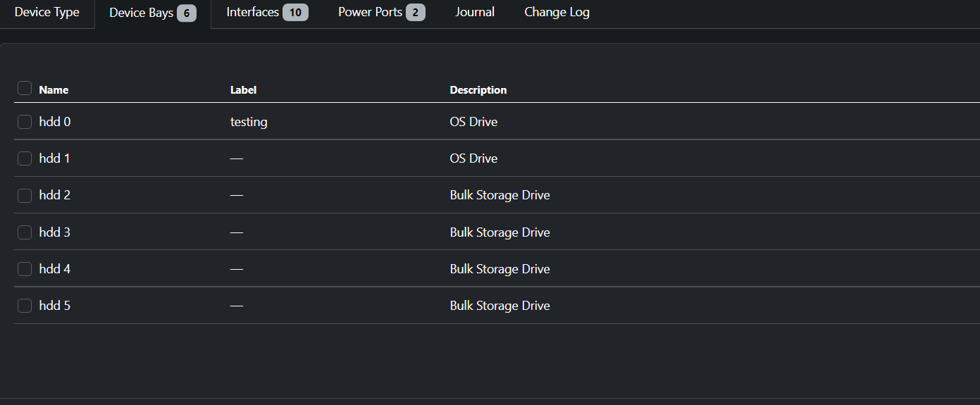Click the Power Ports count badge 2

tap(416, 13)
